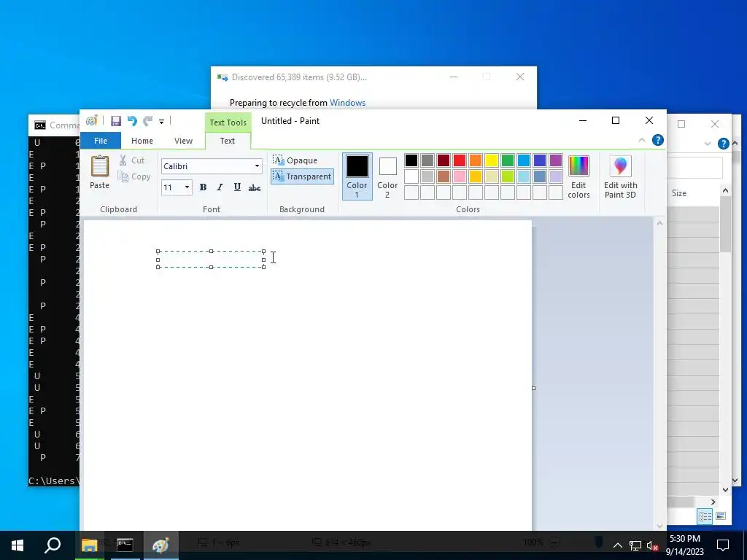This screenshot has width=747, height=560.
Task: Select the Text ribbon tab
Action: click(x=228, y=141)
